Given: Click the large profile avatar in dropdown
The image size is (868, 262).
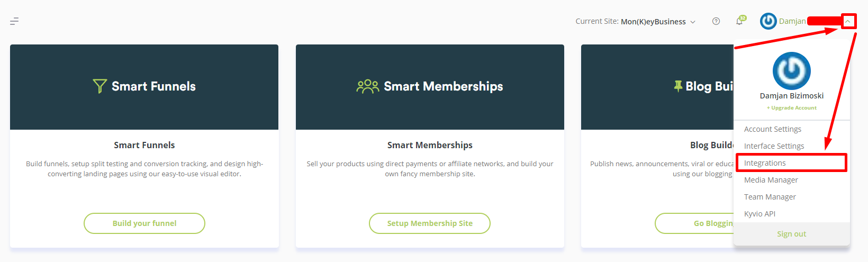Looking at the screenshot, I should [x=792, y=70].
